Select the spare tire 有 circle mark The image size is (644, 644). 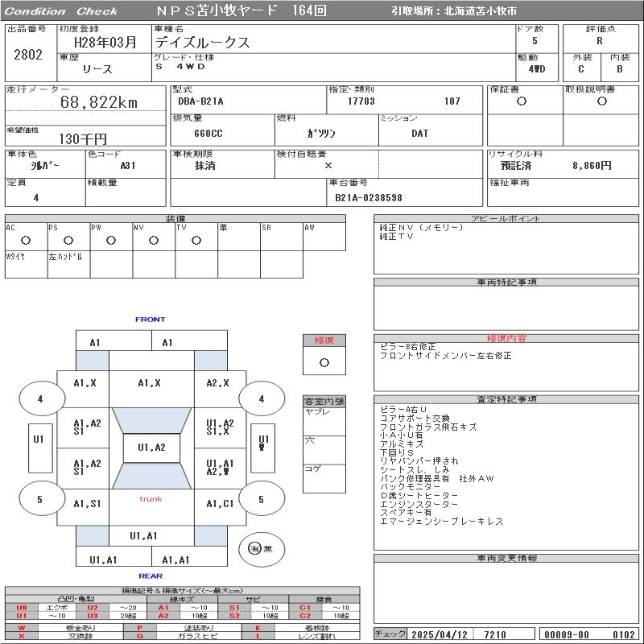click(255, 548)
